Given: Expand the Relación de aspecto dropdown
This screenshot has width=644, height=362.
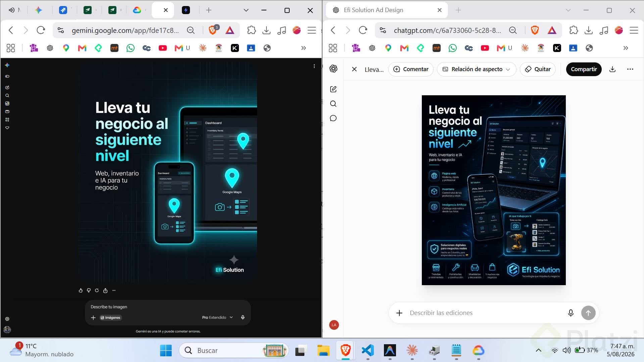Looking at the screenshot, I should click(x=477, y=69).
